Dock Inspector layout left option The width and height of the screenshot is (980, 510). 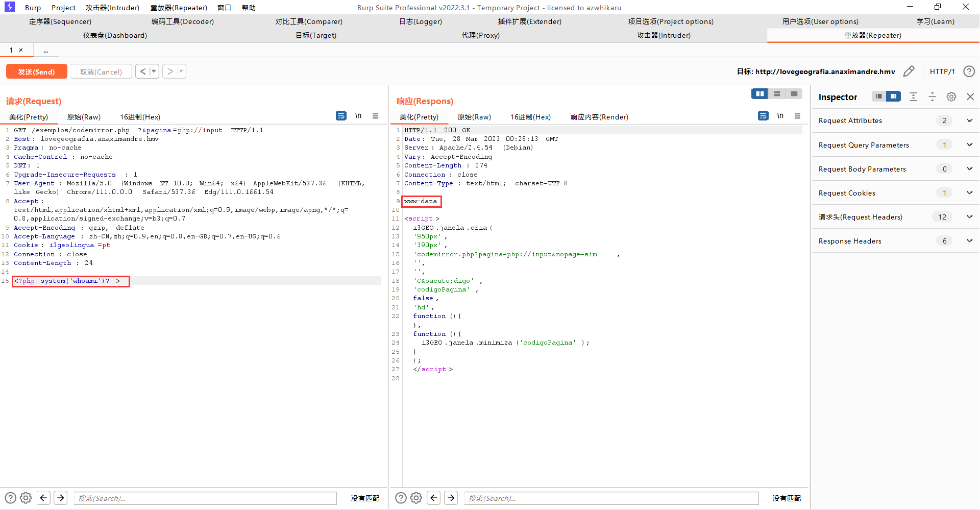pos(879,96)
